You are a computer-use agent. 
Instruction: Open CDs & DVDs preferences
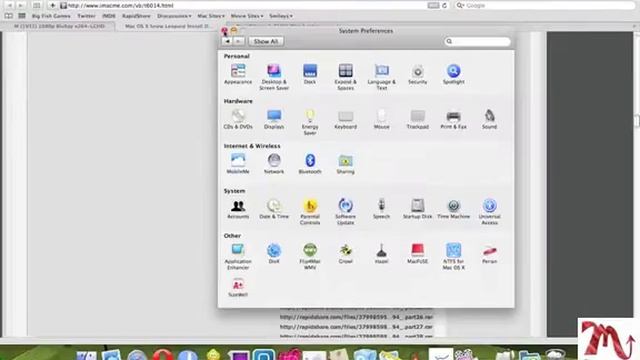[x=238, y=119]
